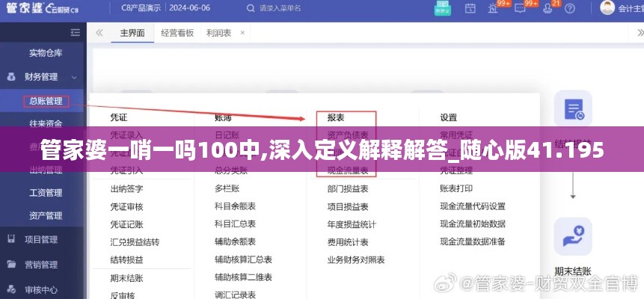Open the 费用统计表 report

[348, 242]
